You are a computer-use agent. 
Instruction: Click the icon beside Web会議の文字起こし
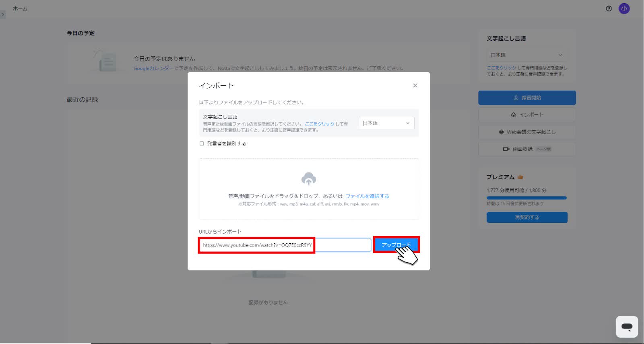(501, 132)
